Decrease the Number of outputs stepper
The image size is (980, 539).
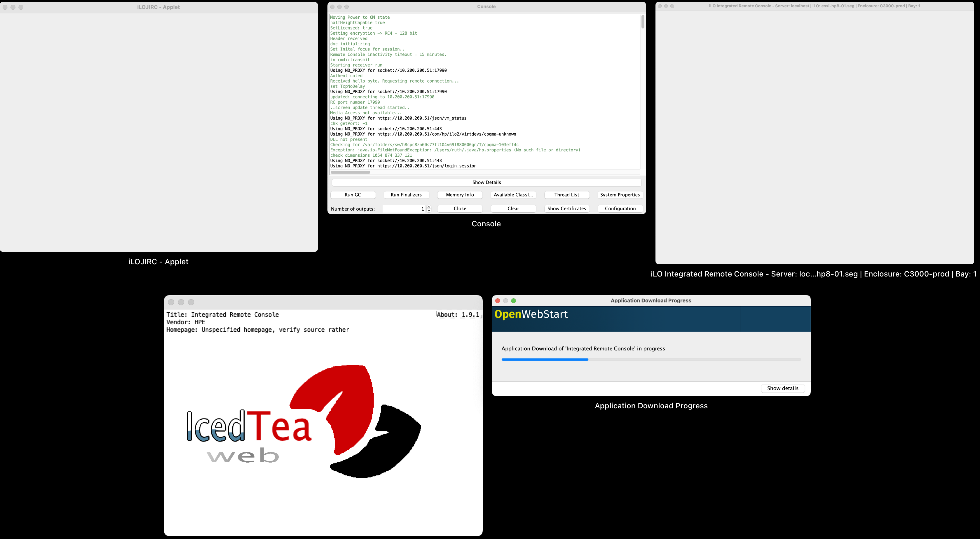[429, 211]
